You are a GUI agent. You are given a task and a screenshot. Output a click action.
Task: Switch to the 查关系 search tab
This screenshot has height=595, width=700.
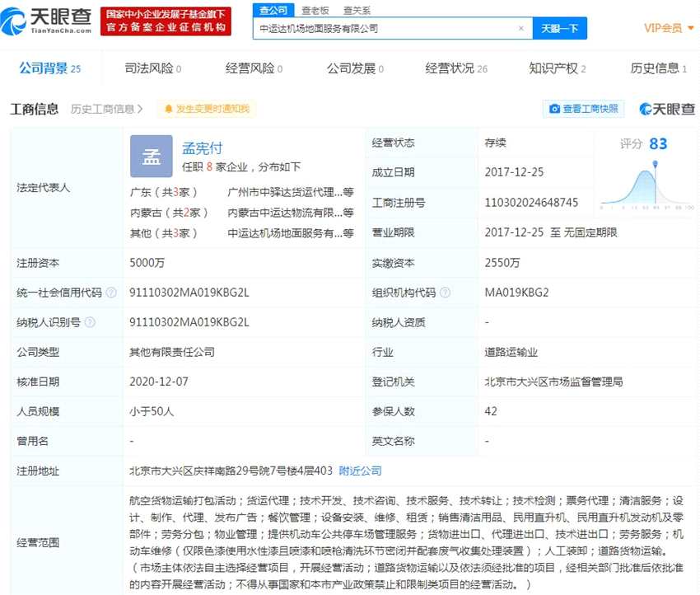click(357, 10)
